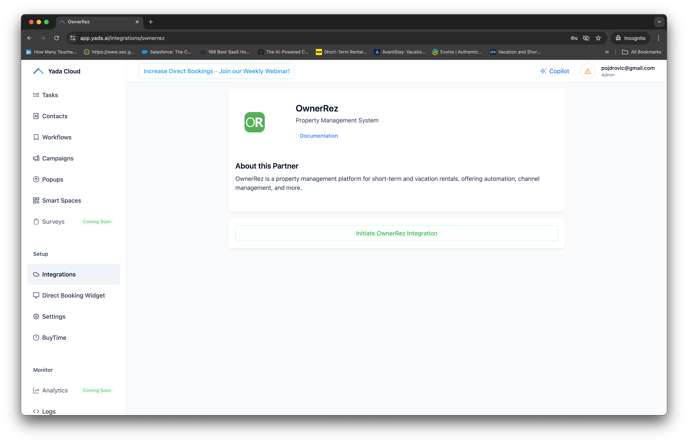Select the OwnerRez browser tab
The image size is (688, 443).
click(99, 22)
